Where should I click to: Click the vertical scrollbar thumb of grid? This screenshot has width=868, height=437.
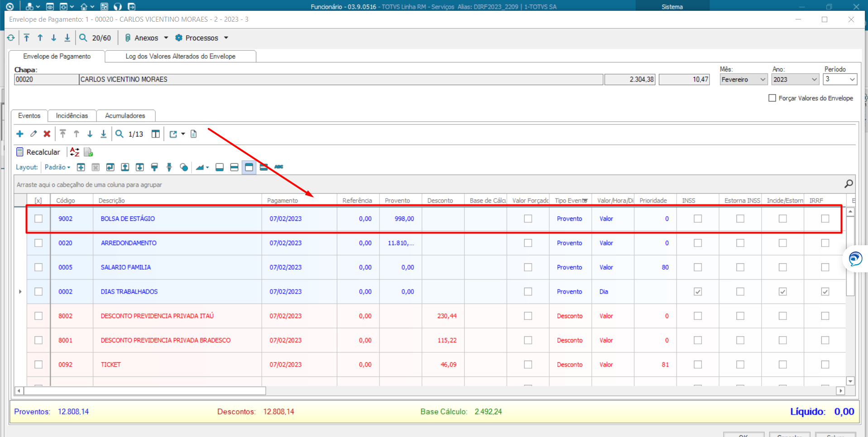(850, 256)
